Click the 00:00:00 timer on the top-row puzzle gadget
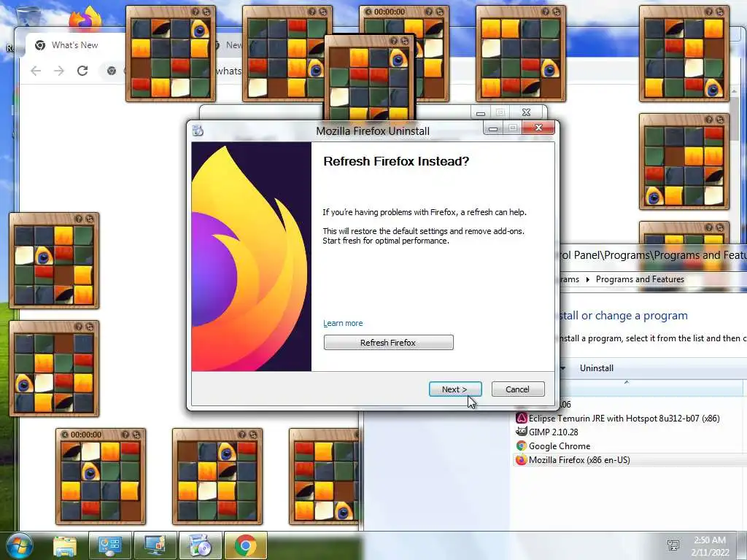 coord(390,12)
